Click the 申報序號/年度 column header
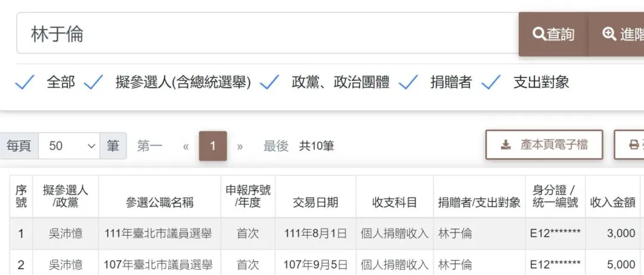The width and height of the screenshot is (644, 275). click(x=248, y=196)
